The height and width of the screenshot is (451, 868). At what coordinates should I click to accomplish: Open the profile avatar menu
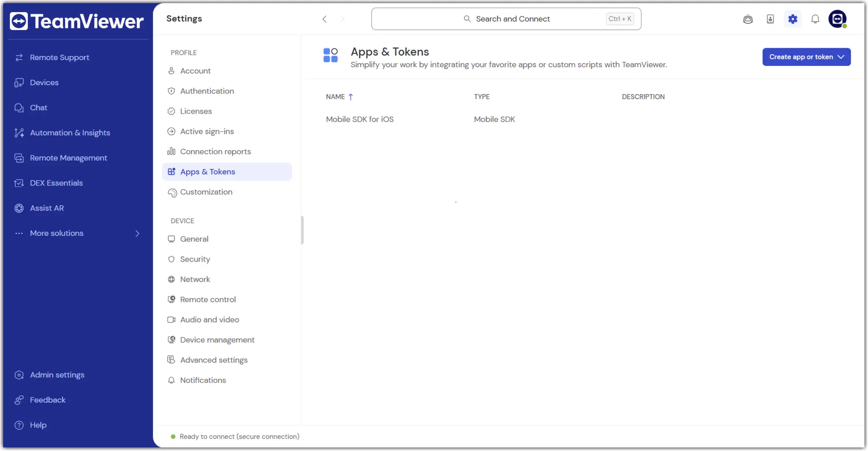[x=838, y=19]
